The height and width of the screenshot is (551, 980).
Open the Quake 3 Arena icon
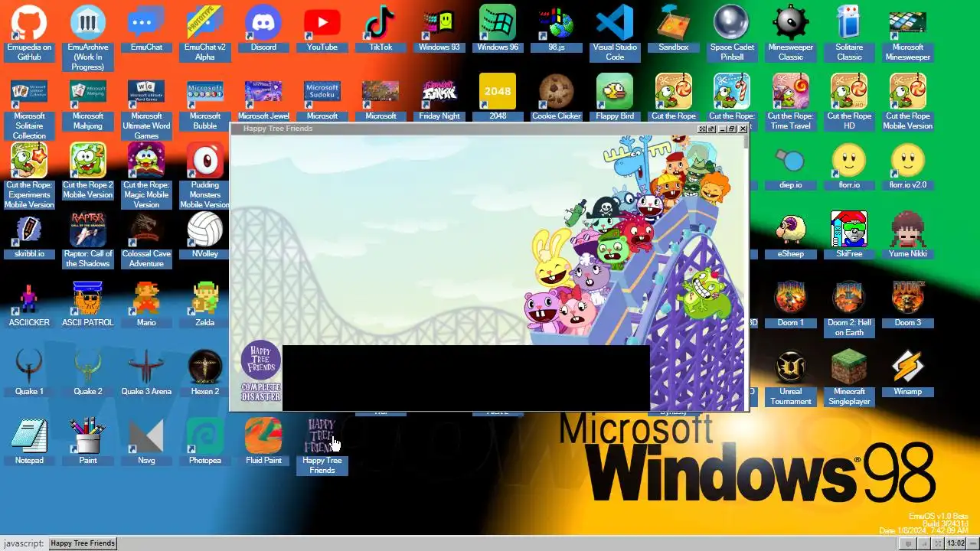tap(146, 368)
